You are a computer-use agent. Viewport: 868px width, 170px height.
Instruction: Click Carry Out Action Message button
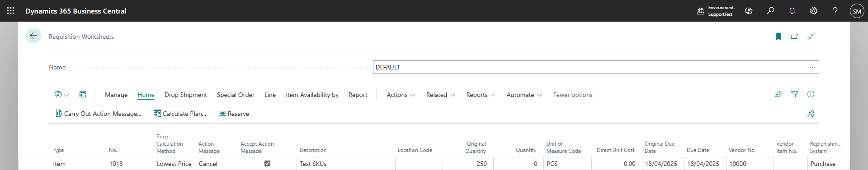[98, 114]
